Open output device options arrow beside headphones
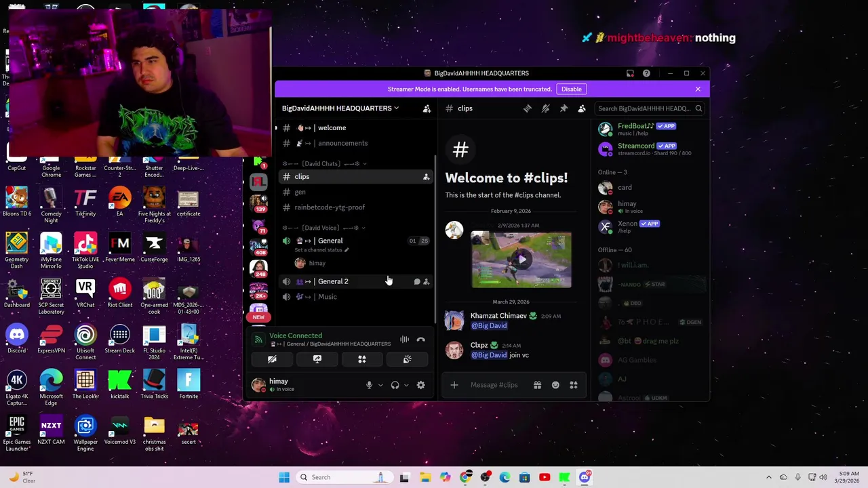868x488 pixels. click(x=406, y=385)
